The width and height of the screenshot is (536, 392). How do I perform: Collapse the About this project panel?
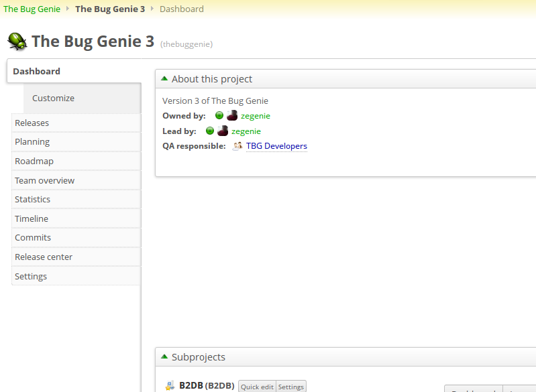(164, 78)
